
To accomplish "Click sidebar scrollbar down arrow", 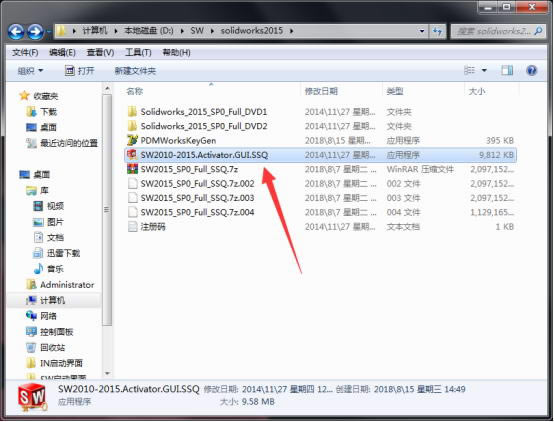I will (x=107, y=373).
